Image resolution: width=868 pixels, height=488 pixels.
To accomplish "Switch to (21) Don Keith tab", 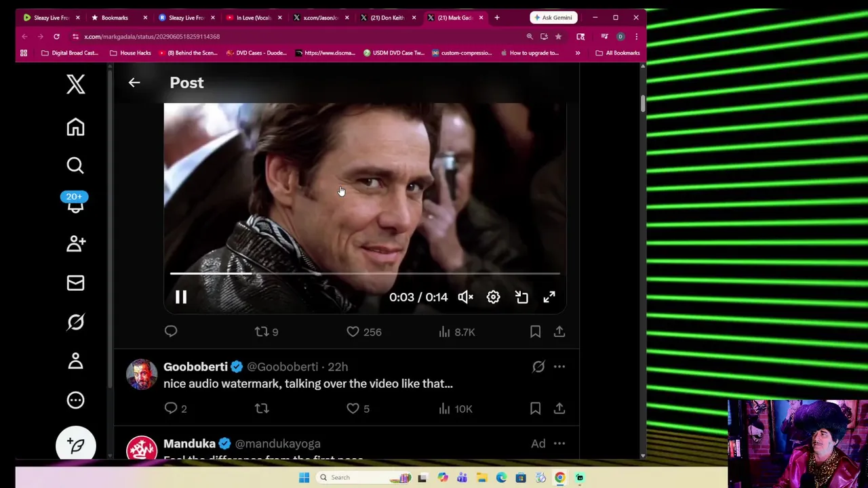I will pos(388,18).
